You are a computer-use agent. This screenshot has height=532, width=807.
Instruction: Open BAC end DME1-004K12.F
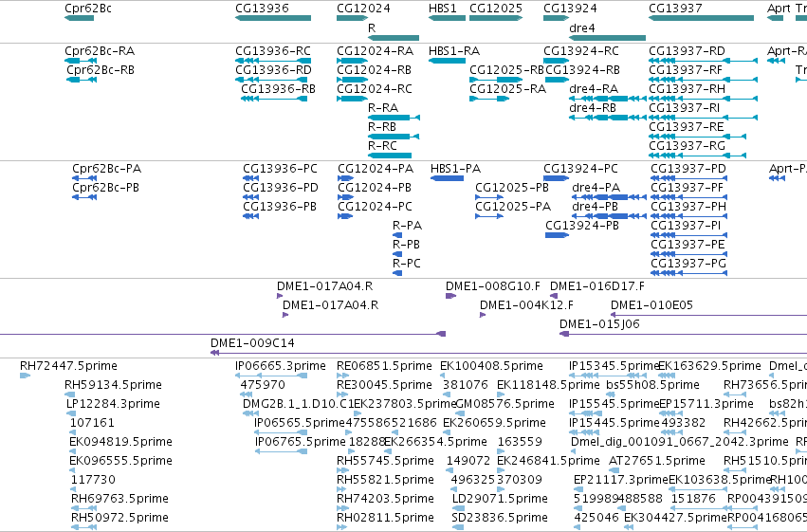(x=526, y=305)
